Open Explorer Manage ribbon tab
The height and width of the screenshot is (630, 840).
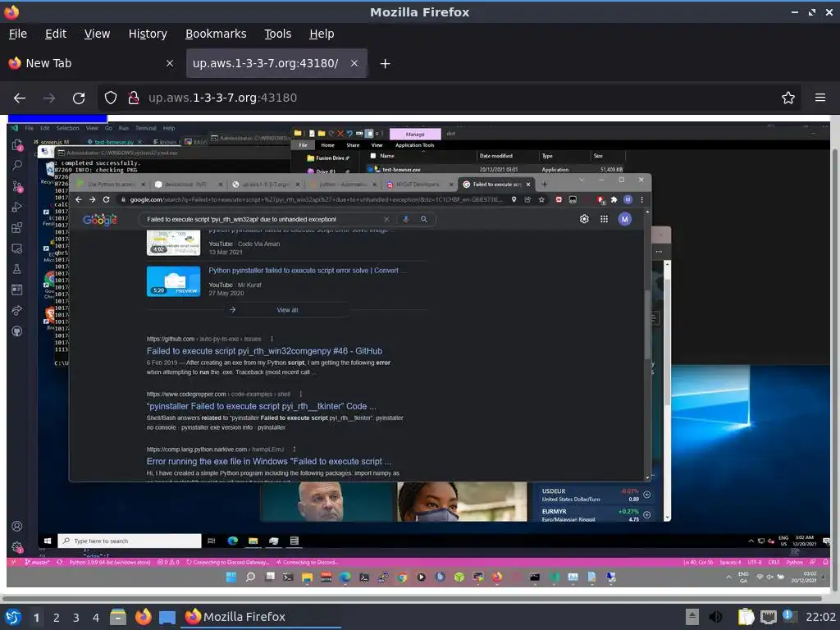(415, 134)
